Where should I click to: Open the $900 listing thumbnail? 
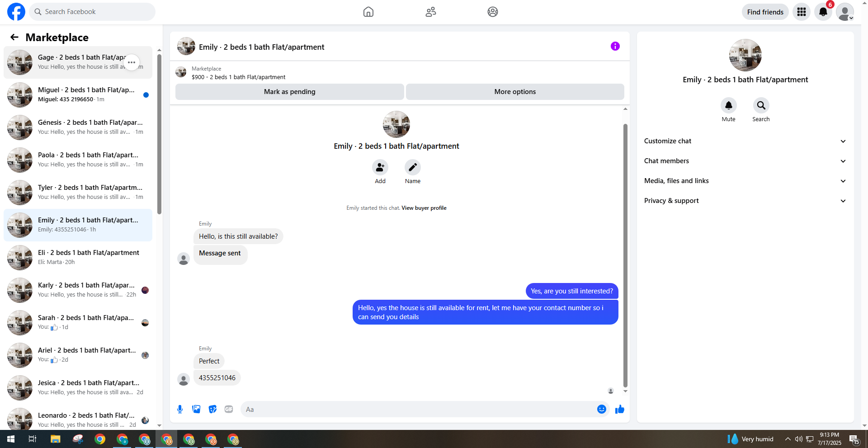point(181,72)
